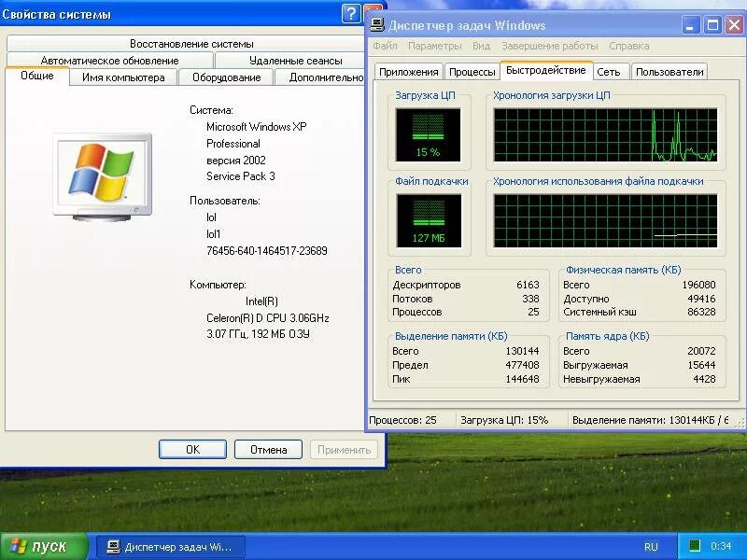Click the Windows XP logo monitor image
This screenshot has height=560, width=747.
point(103,177)
